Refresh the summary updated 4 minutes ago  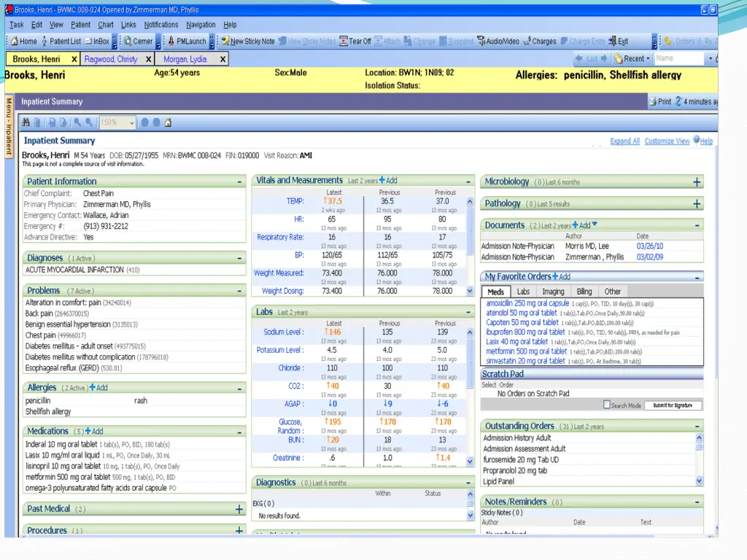point(678,101)
